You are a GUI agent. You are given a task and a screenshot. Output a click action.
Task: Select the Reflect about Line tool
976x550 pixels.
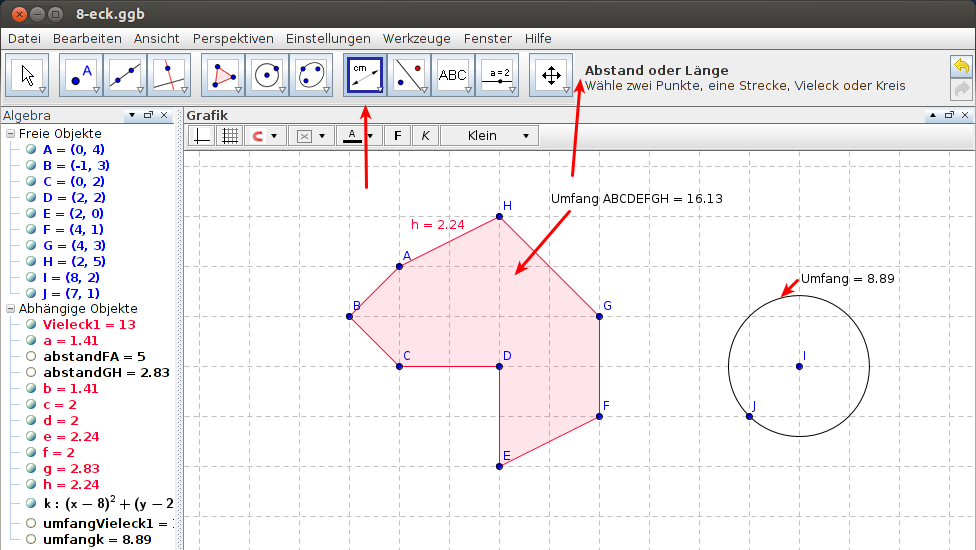(409, 75)
